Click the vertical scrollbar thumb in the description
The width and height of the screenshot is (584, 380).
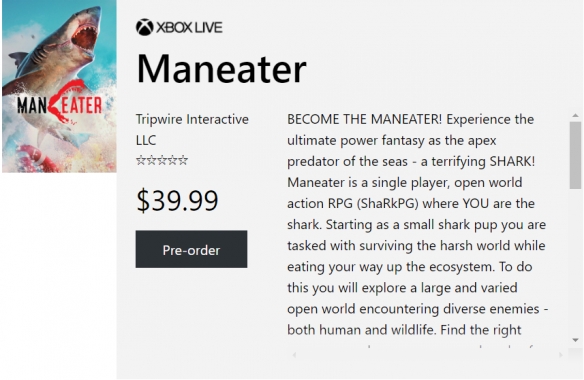click(575, 155)
